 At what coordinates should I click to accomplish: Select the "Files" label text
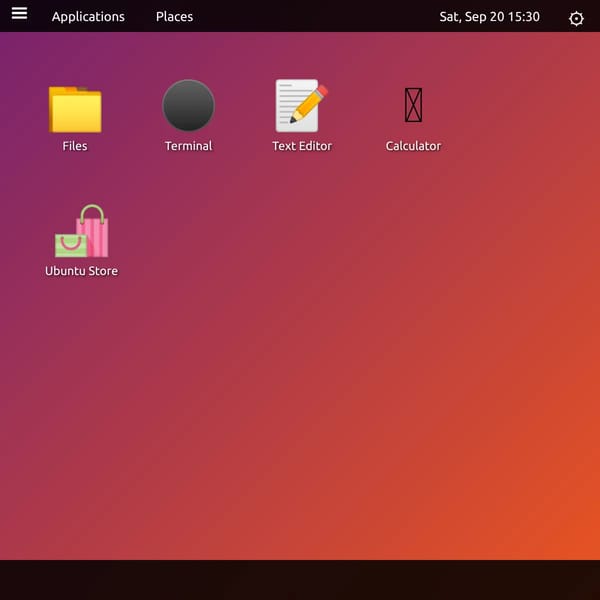75,146
